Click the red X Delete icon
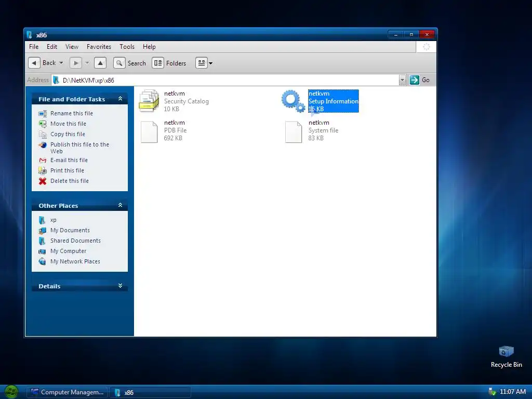Screen dimensions: 532x399 (43, 181)
